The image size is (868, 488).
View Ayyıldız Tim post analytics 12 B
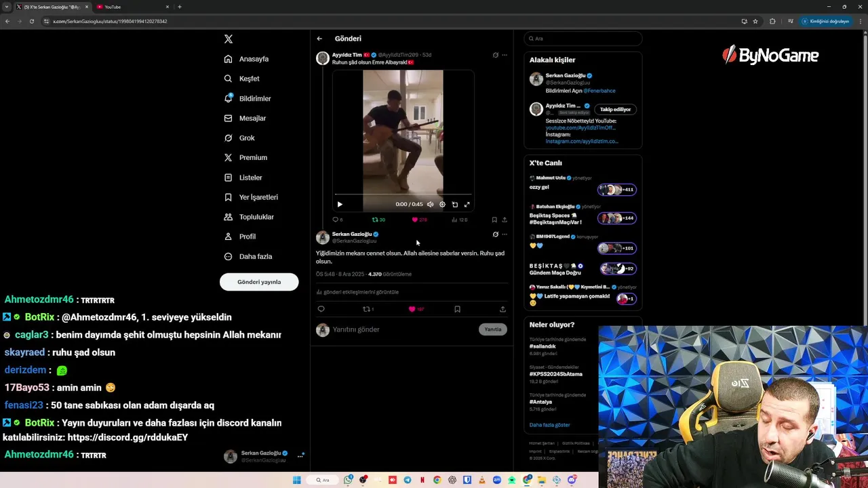pos(459,220)
